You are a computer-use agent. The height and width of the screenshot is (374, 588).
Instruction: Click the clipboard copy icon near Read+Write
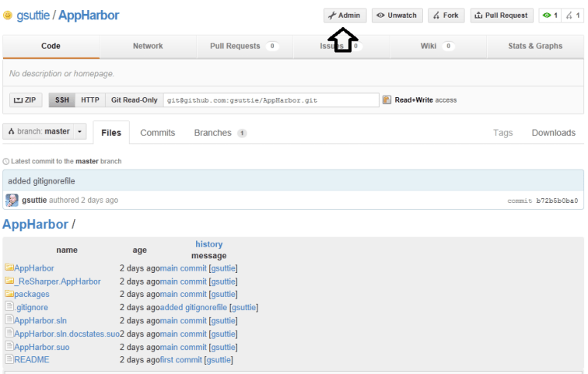(x=387, y=100)
